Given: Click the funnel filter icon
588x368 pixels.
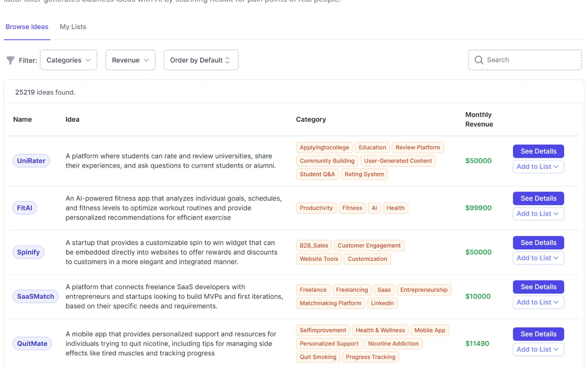Looking at the screenshot, I should coord(10,60).
